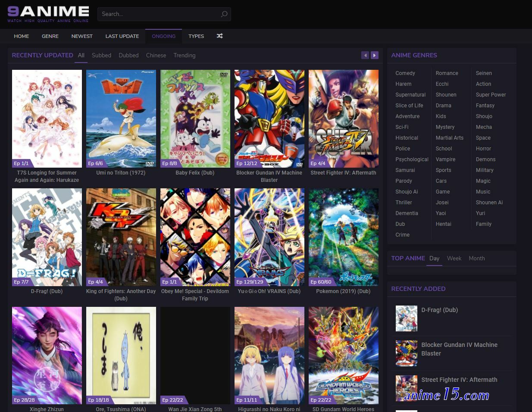This screenshot has width=532, height=412.
Task: Open the Baby Felix (Dub) poster
Action: click(x=195, y=119)
